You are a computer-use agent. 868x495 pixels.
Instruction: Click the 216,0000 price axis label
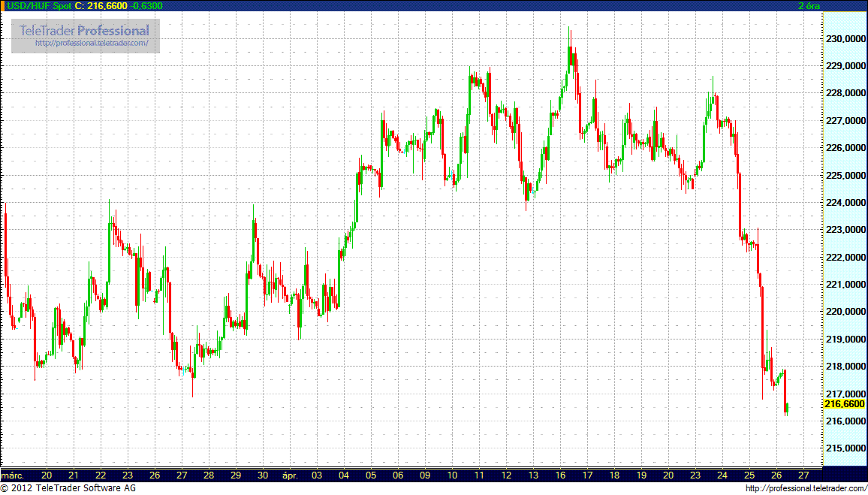pyautogui.click(x=845, y=421)
